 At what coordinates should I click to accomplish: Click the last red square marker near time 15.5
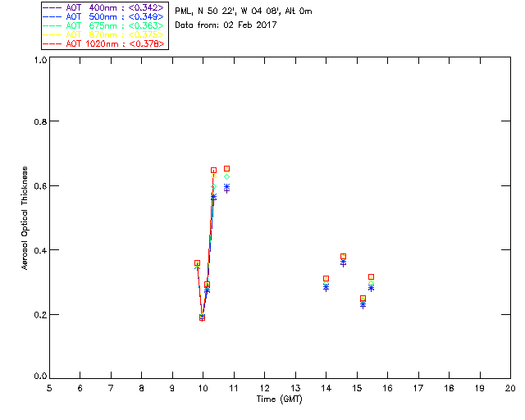tap(371, 277)
